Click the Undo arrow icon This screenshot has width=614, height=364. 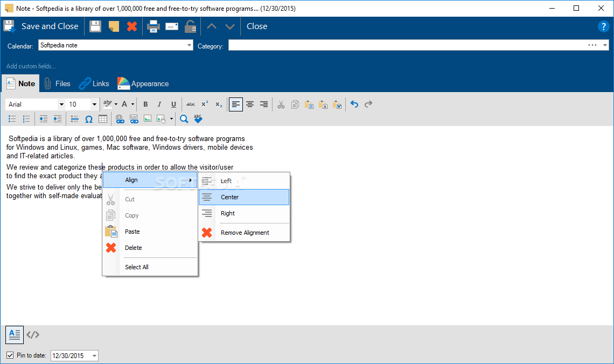[x=354, y=104]
